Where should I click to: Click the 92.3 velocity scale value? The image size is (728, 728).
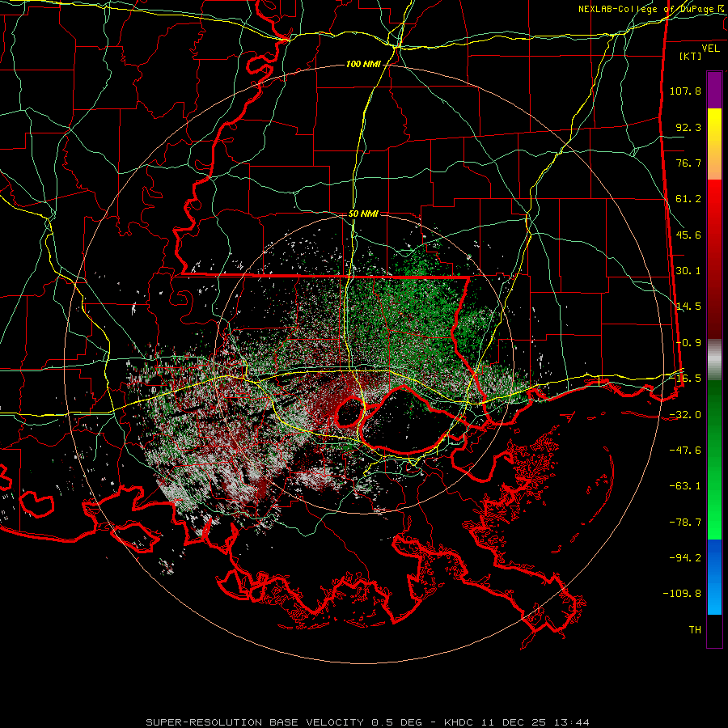pos(688,127)
